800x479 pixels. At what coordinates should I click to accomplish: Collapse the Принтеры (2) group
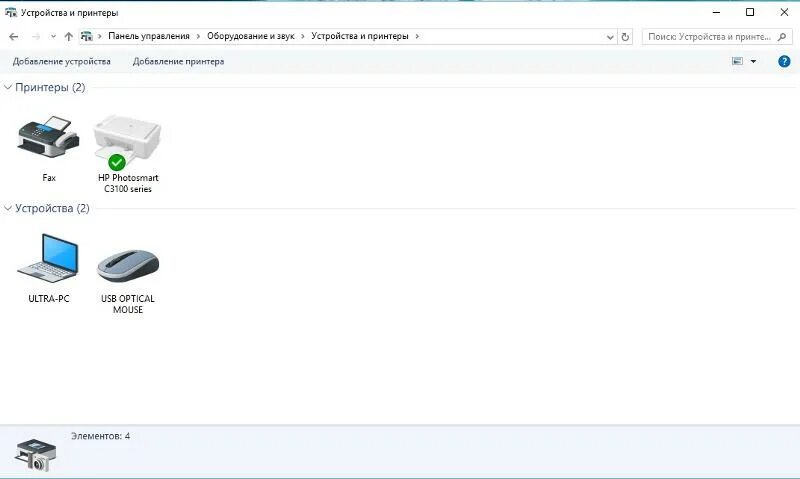coord(8,87)
